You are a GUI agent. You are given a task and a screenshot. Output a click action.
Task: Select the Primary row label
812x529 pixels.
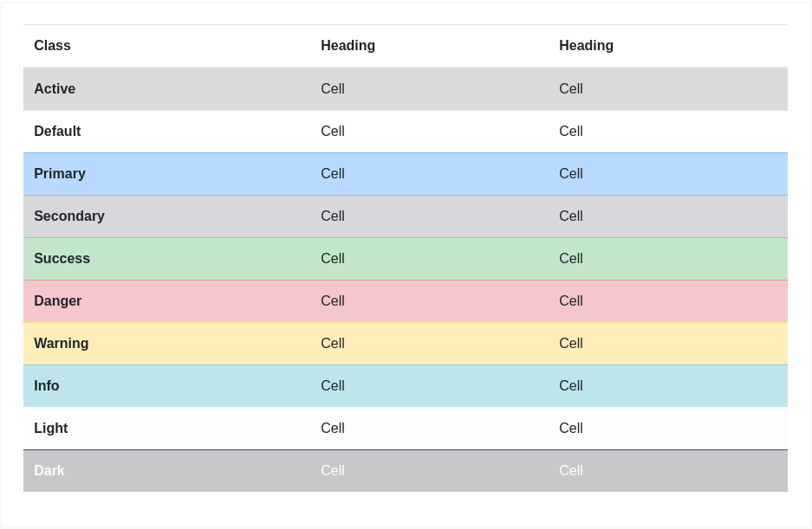point(60,174)
